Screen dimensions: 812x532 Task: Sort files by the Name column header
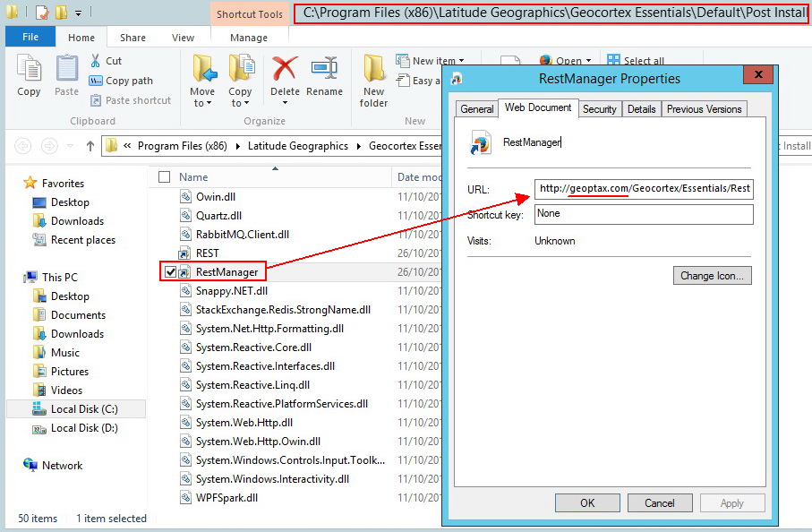click(x=193, y=177)
